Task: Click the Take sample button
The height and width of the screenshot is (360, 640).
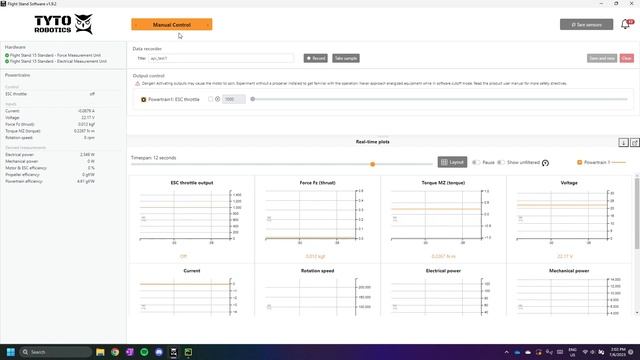Action: [346, 58]
